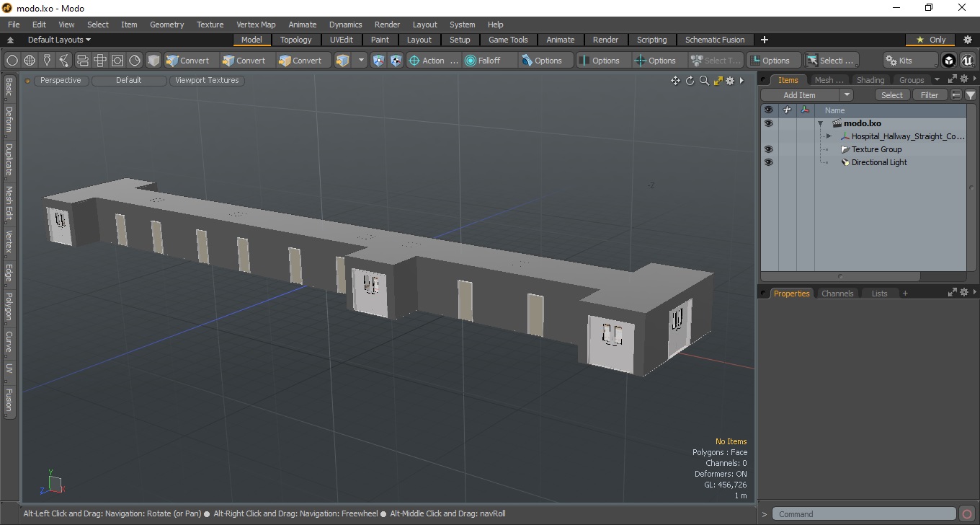Click the eye column header in Items list
Viewport: 980px width, 525px height.
pyautogui.click(x=768, y=110)
